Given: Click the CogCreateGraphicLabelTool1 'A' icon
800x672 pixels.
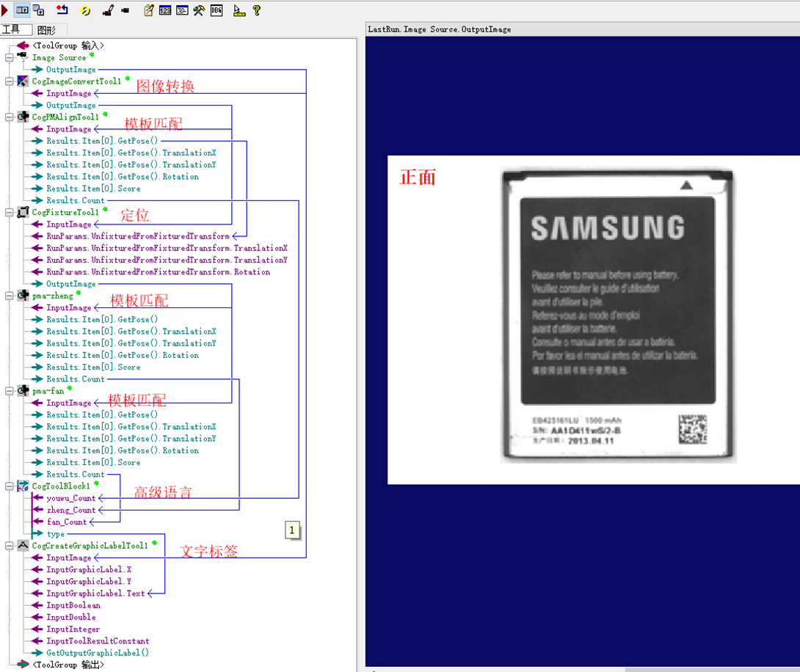Looking at the screenshot, I should point(23,546).
